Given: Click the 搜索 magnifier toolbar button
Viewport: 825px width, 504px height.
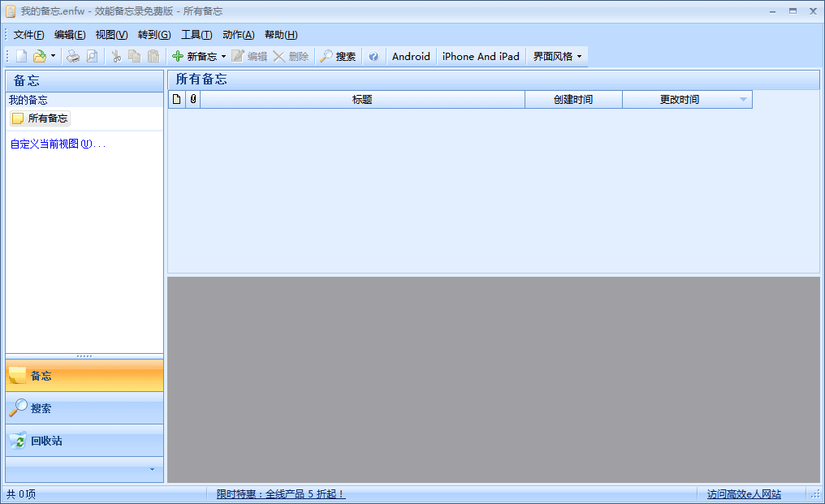Looking at the screenshot, I should pos(337,56).
